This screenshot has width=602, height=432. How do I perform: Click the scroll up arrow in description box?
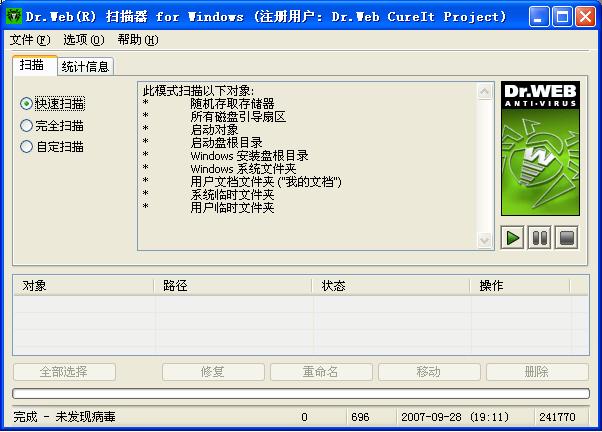[x=485, y=91]
